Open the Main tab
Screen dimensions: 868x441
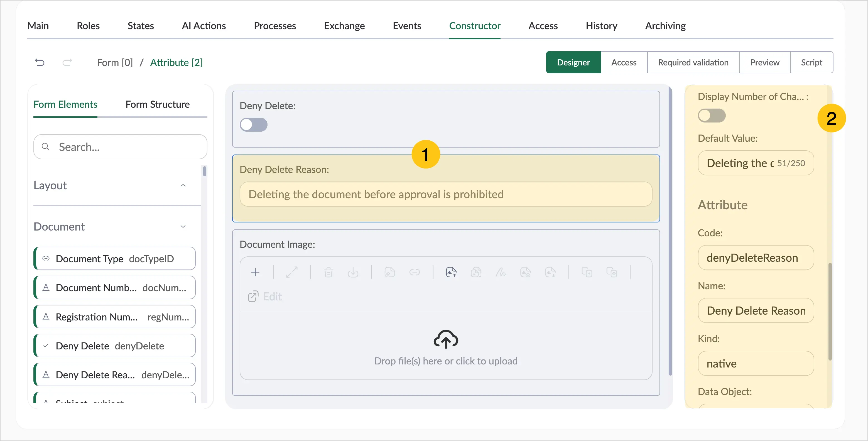point(38,26)
